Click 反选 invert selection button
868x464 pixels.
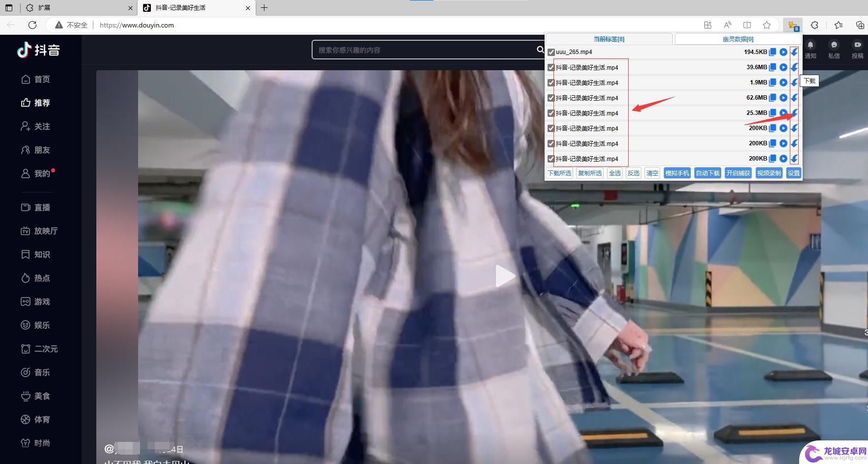pos(634,173)
